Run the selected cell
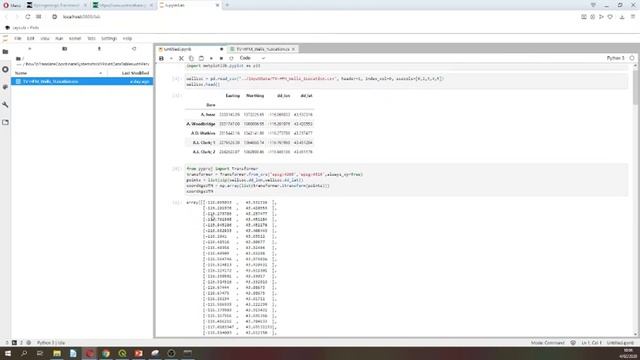The width and height of the screenshot is (640, 360). tap(211, 58)
